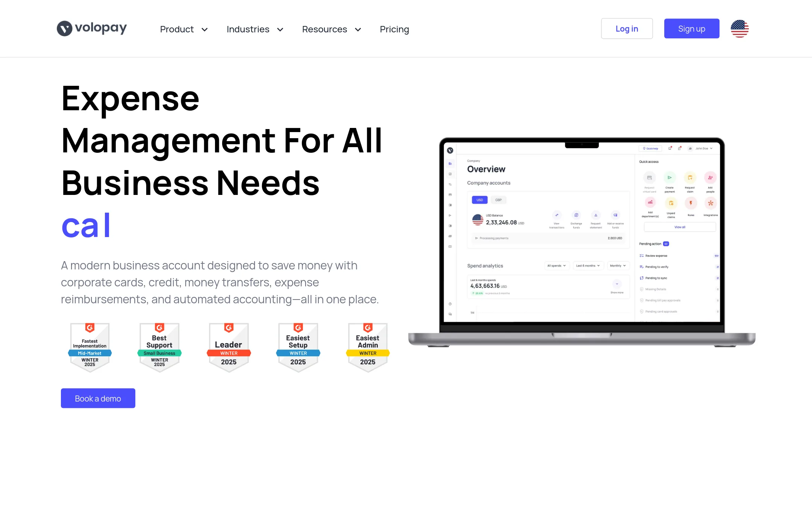Click the Sign up button

pos(692,29)
